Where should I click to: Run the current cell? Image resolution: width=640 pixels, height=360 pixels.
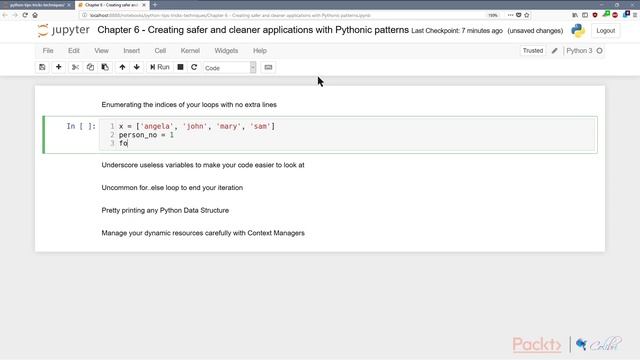pyautogui.click(x=160, y=67)
